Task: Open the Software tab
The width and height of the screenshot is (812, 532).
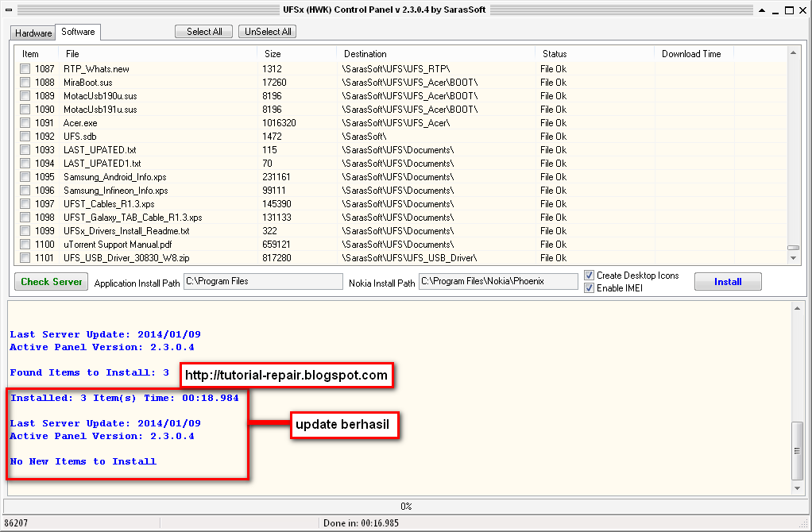Action: 78,32
